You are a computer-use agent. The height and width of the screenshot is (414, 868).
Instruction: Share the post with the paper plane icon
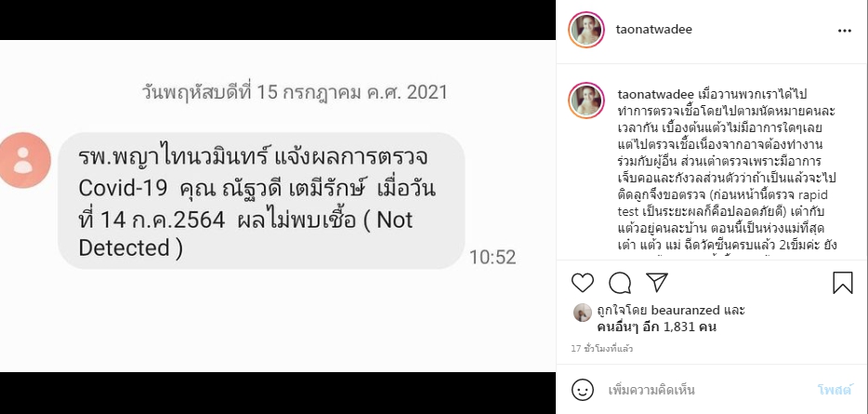(x=657, y=283)
